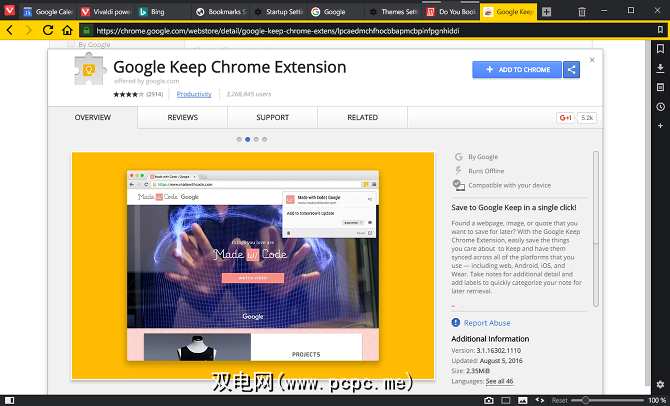670x406 pixels.
Task: Go forward with the forward arrow
Action: click(29, 30)
